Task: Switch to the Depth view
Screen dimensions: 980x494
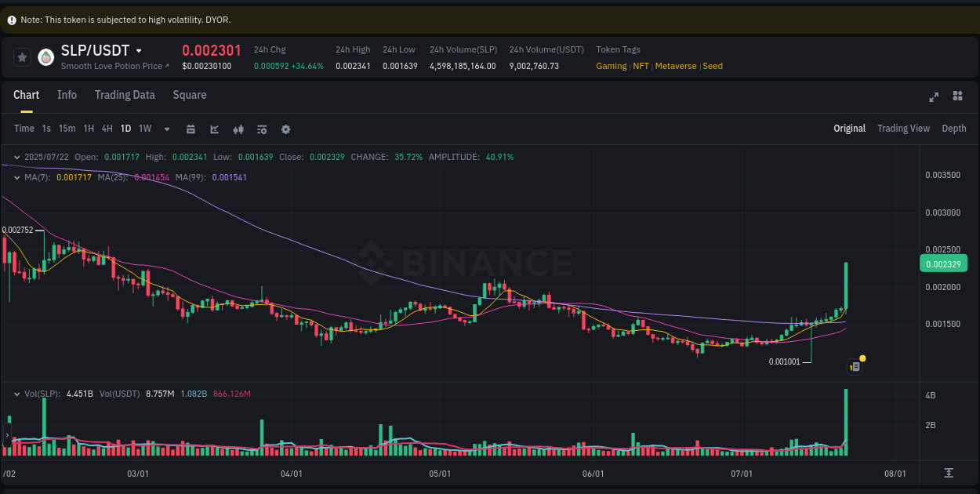Action: [x=954, y=128]
